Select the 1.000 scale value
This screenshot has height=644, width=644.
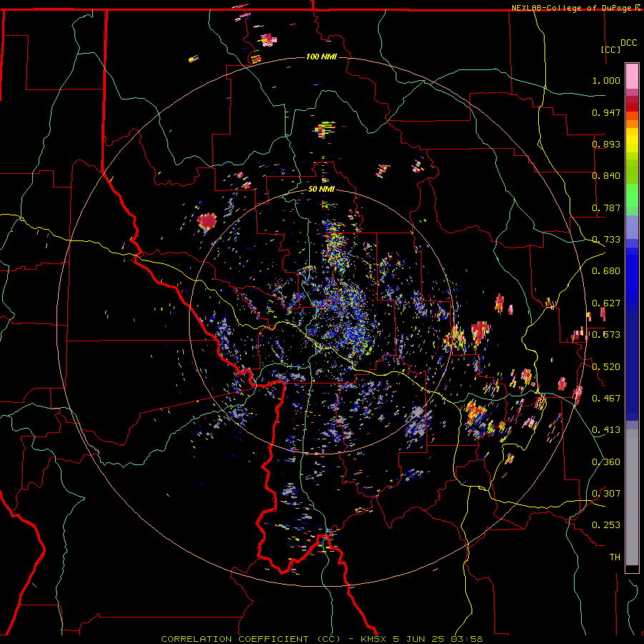(606, 80)
